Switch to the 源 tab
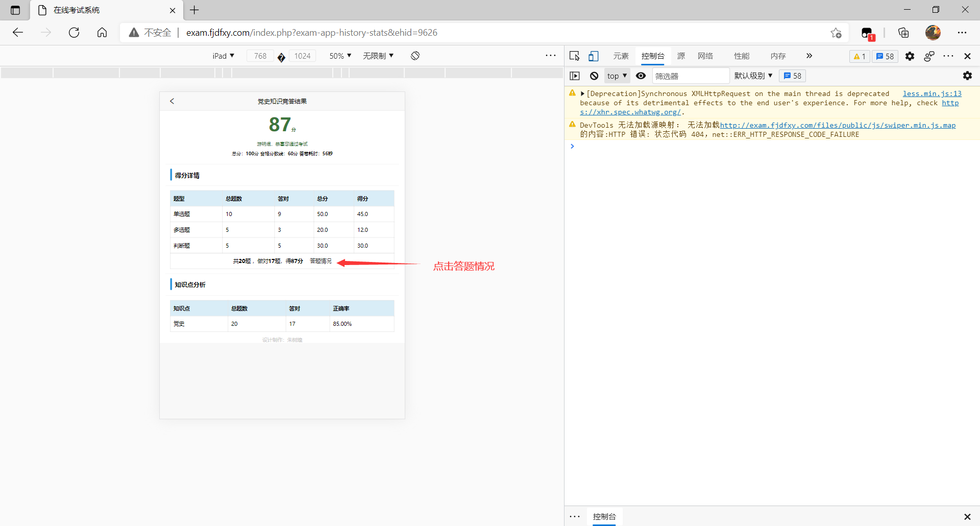The height and width of the screenshot is (526, 980). tap(681, 56)
